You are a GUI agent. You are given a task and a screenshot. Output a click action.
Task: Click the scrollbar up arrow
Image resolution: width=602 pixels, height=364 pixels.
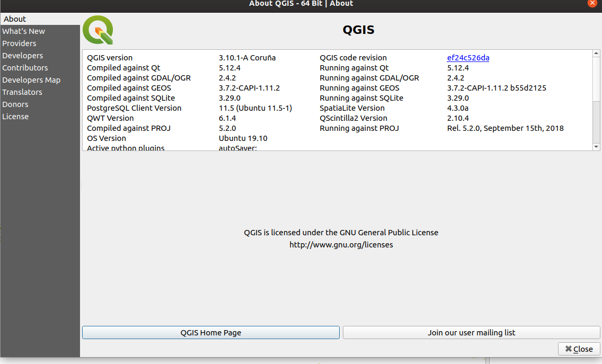point(597,52)
